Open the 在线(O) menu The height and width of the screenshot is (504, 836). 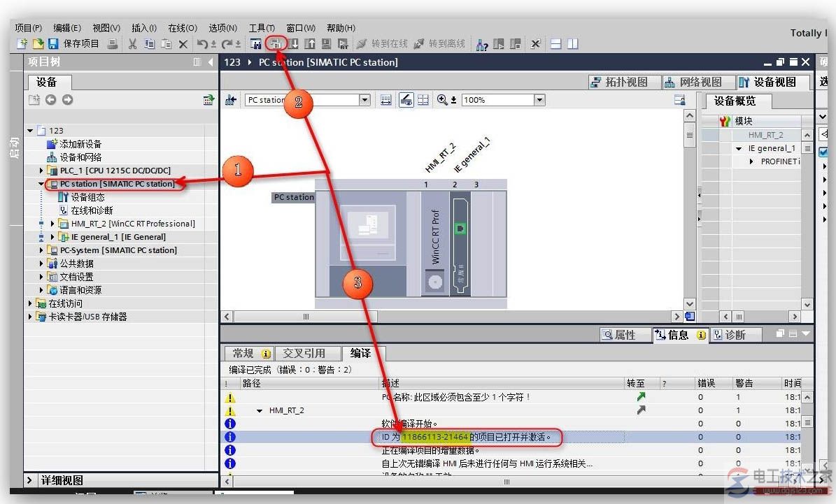click(x=183, y=28)
